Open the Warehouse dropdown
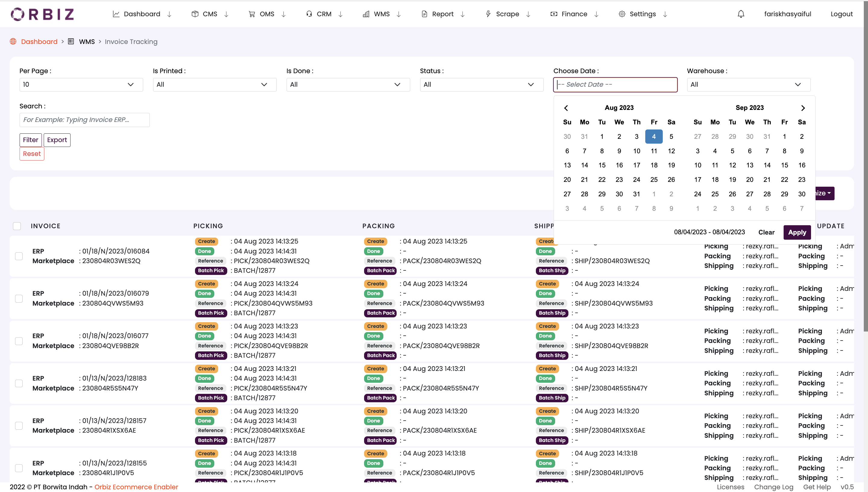The image size is (868, 492). pyautogui.click(x=749, y=85)
